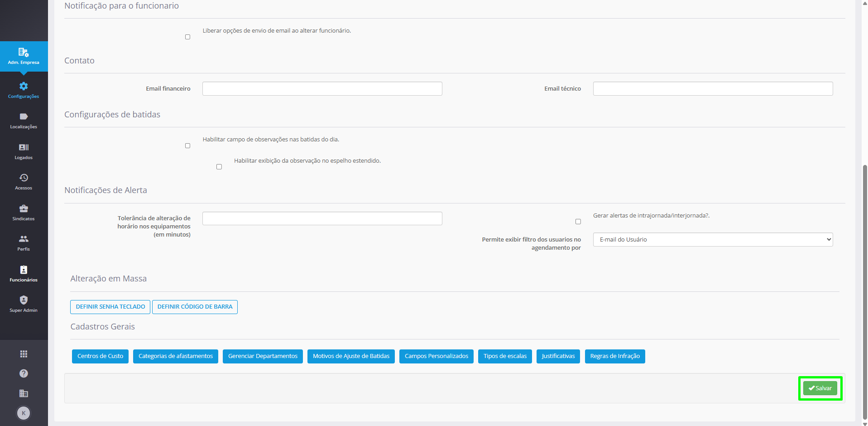Enable email options when changing employee checkbox

(x=187, y=37)
